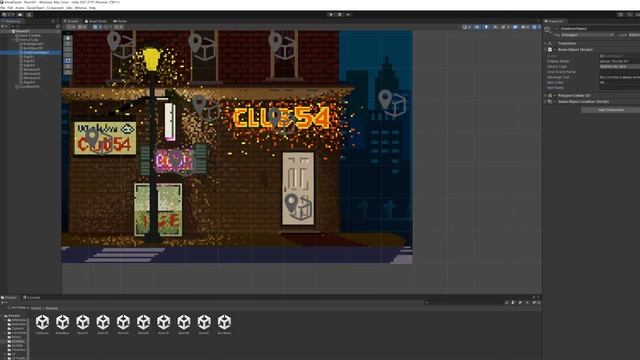The image size is (640, 360).
Task: Collapse the Room01 scene root in Hierarchy
Action: tap(10, 31)
